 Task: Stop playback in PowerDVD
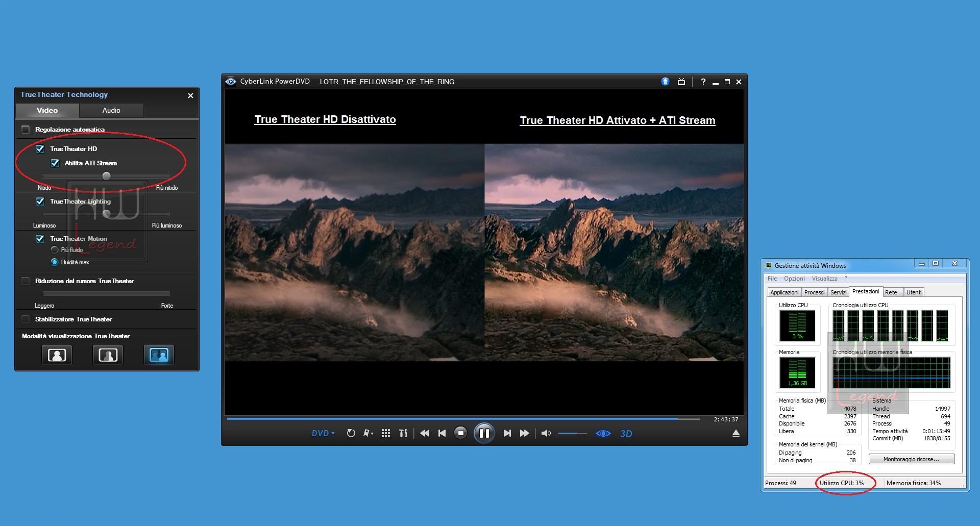click(460, 433)
